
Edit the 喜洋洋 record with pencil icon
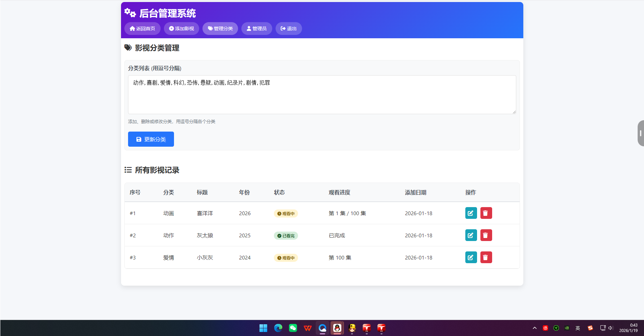pyautogui.click(x=471, y=213)
